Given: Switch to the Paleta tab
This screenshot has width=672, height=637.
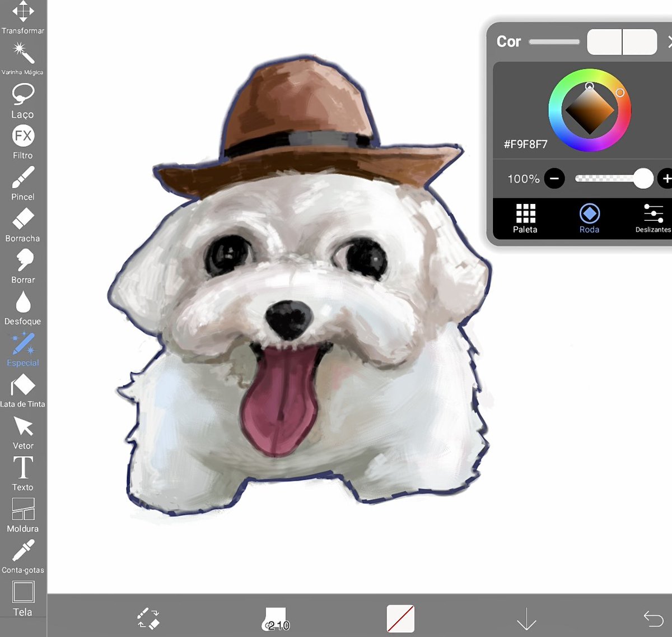Looking at the screenshot, I should coord(525,218).
